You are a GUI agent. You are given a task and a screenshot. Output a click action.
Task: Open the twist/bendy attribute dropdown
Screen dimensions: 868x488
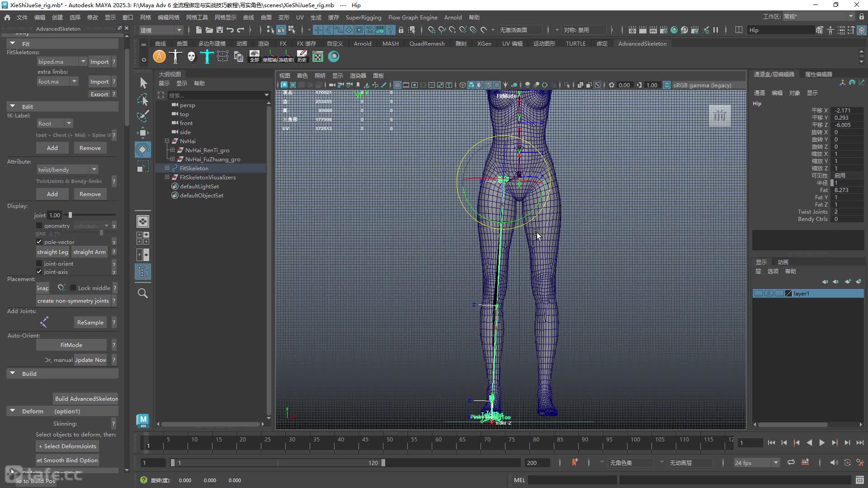click(67, 169)
